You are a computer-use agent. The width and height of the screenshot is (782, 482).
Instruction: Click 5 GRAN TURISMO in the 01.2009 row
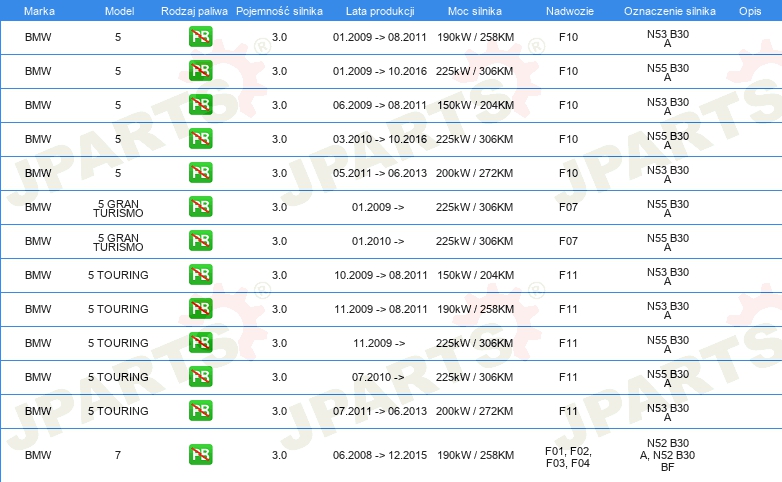click(118, 208)
